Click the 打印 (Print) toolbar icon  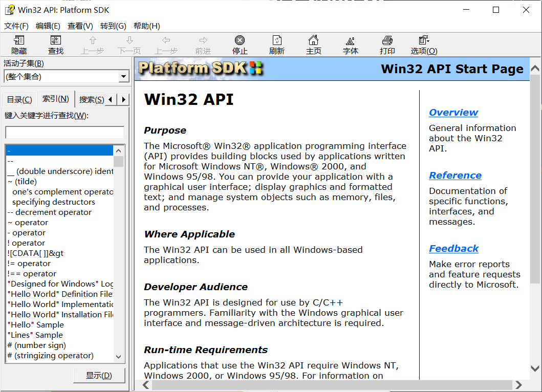[387, 45]
